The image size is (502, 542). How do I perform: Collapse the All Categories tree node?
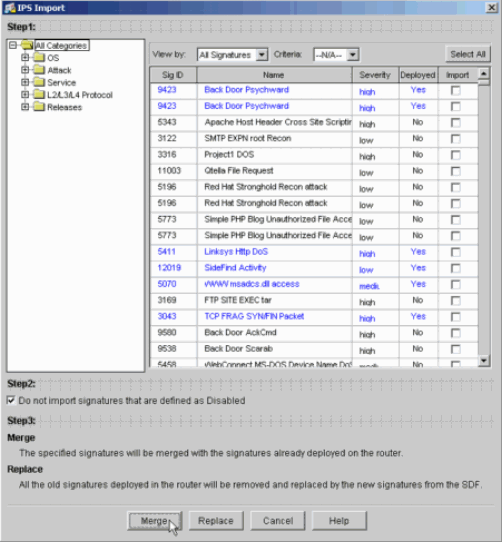(13, 45)
